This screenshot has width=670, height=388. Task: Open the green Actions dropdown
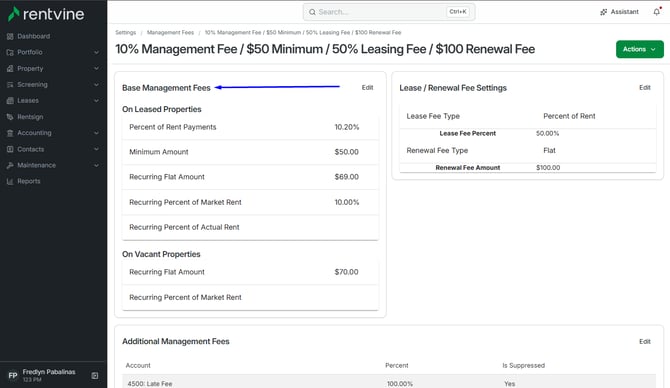pyautogui.click(x=639, y=49)
